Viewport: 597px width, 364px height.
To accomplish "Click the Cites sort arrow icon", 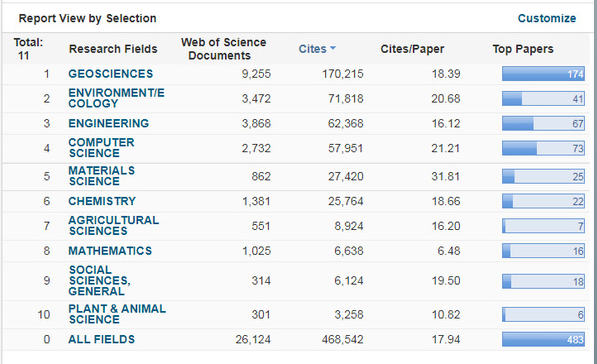I will point(332,48).
